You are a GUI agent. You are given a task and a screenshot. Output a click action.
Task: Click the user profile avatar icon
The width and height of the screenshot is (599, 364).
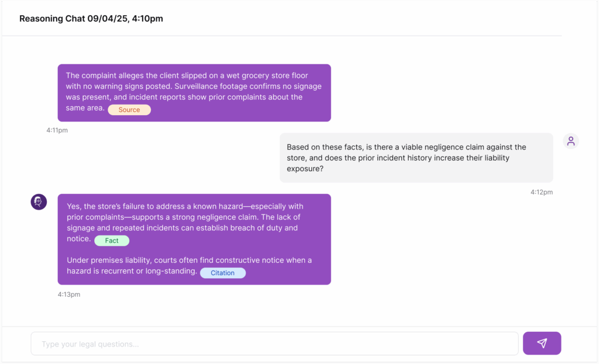pyautogui.click(x=571, y=141)
